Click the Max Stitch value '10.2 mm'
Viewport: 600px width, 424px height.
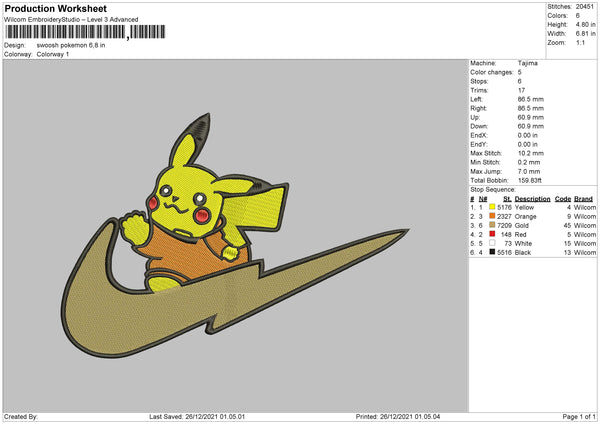(531, 153)
